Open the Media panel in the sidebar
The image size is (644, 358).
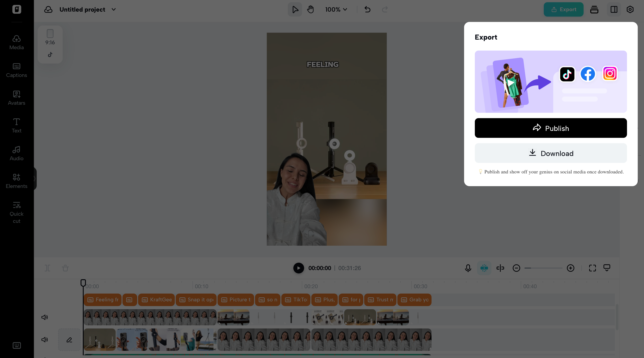(16, 42)
